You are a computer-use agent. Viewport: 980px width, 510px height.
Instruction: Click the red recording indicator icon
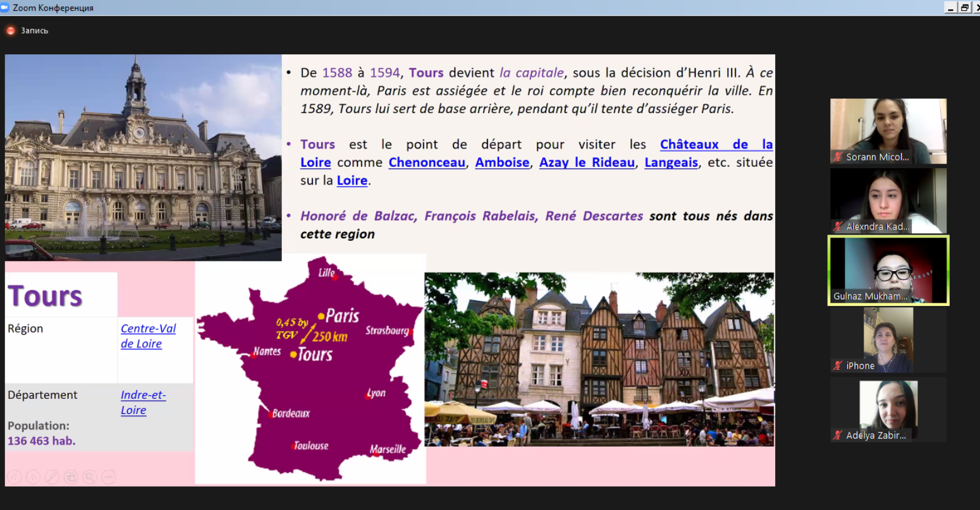[11, 30]
